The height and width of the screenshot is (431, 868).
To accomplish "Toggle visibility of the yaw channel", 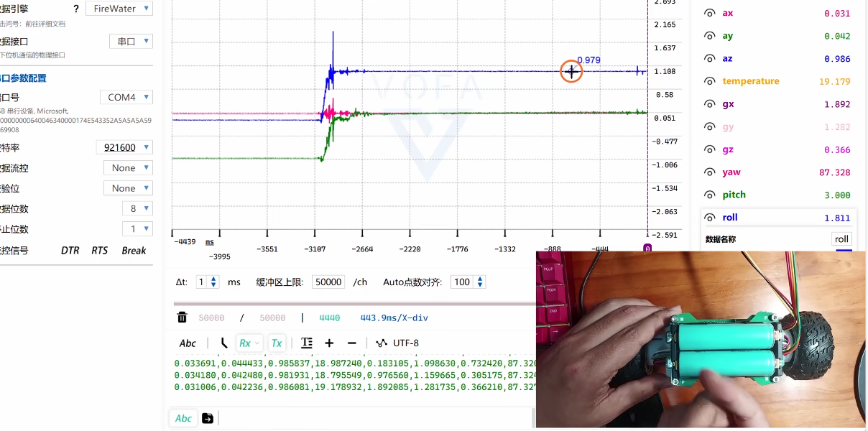I will tap(710, 172).
